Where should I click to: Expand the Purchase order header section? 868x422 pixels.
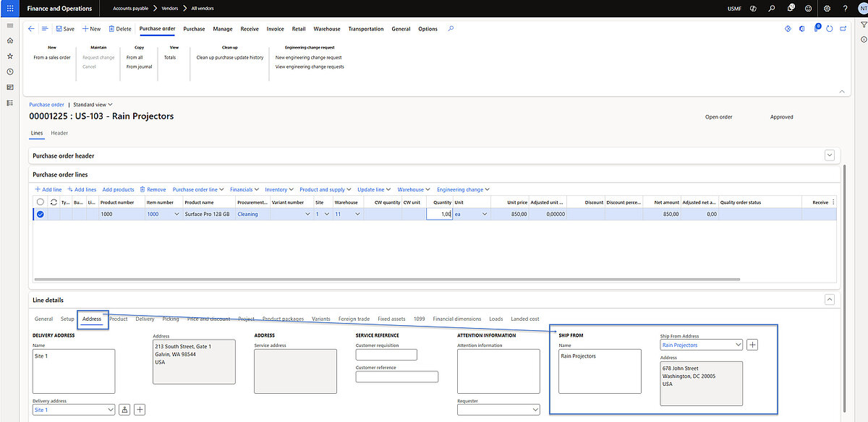pyautogui.click(x=830, y=155)
